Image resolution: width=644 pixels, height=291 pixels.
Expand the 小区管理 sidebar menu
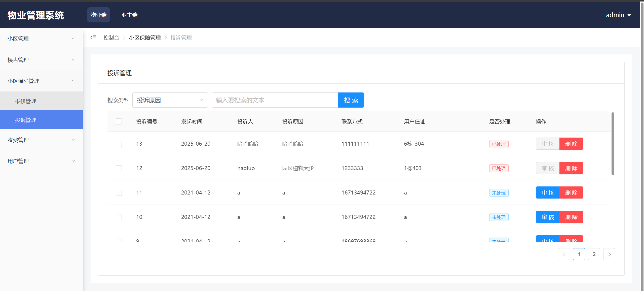[41, 39]
